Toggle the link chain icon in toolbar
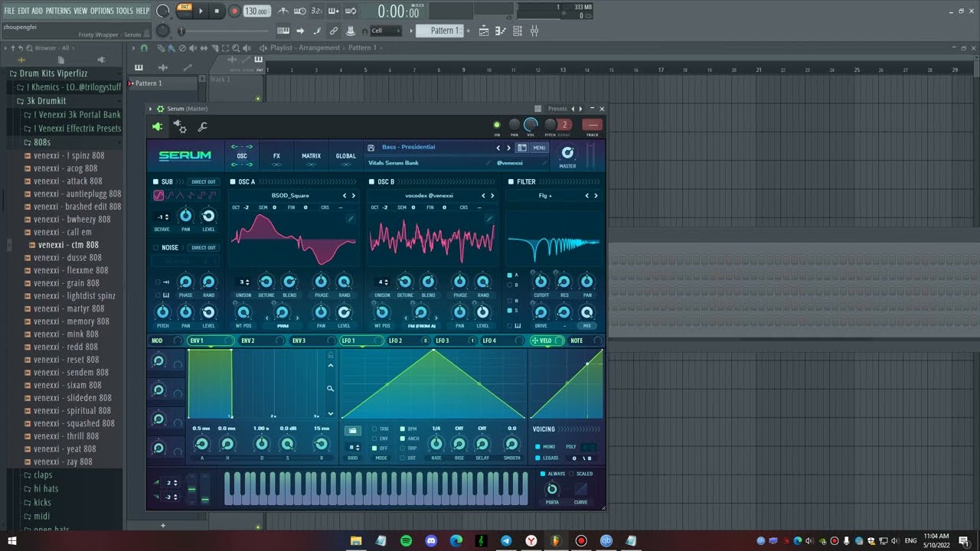This screenshot has height=551, width=980. 333,31
